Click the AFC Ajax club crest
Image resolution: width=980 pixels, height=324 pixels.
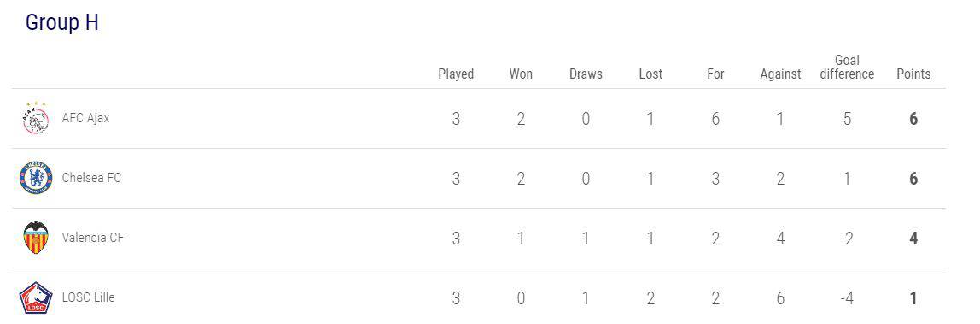tap(36, 118)
